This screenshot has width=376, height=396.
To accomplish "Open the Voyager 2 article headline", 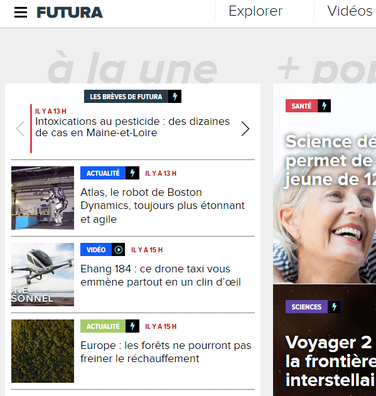I will pos(330,361).
